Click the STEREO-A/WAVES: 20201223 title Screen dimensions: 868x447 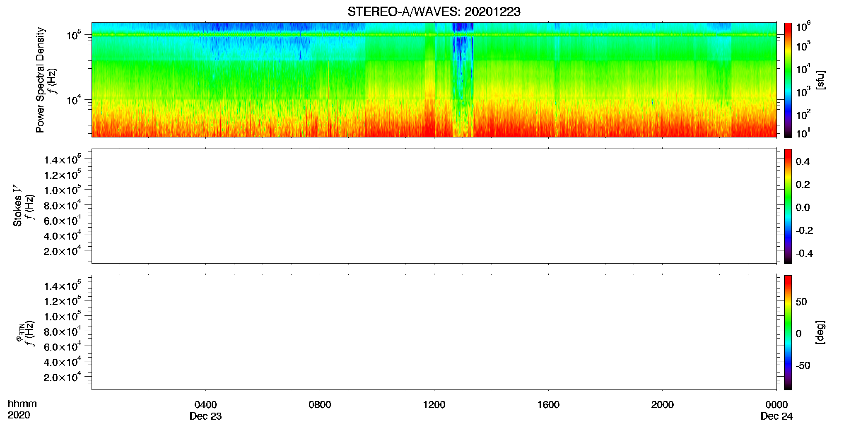pyautogui.click(x=434, y=12)
